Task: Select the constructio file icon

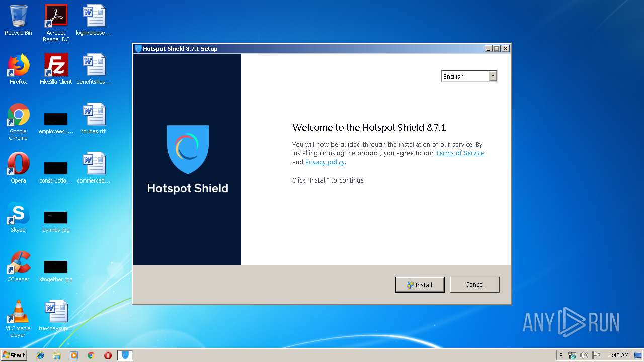Action: pyautogui.click(x=56, y=172)
